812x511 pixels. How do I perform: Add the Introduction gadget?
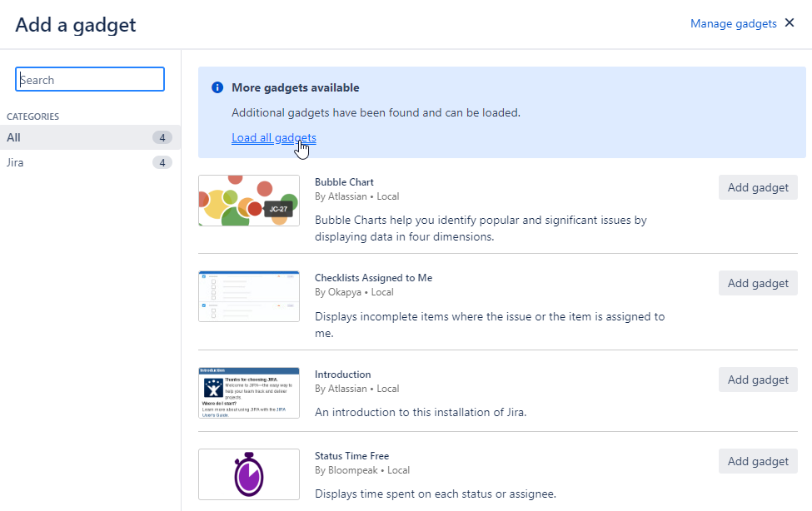[x=758, y=380]
